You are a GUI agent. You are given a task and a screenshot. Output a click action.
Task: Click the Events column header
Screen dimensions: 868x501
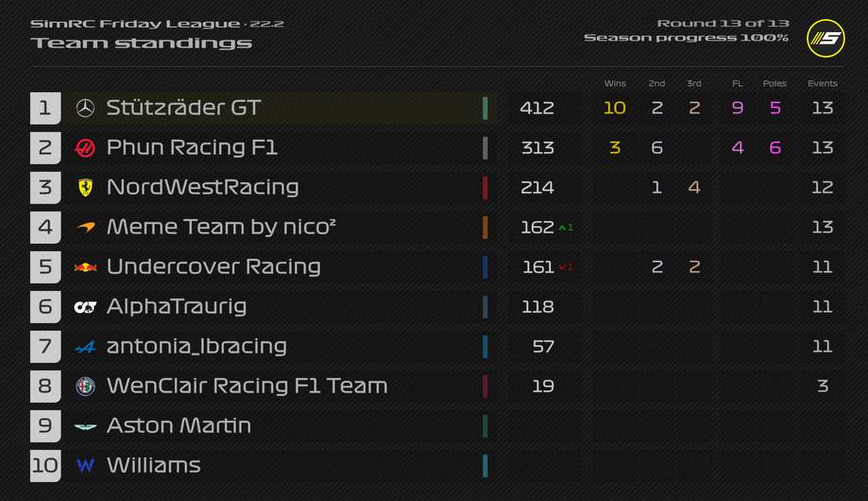click(823, 83)
